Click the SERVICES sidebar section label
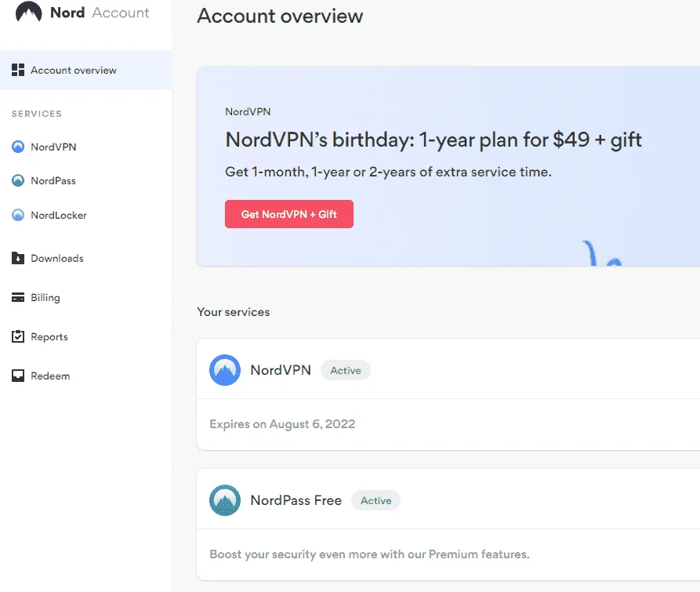 37,114
